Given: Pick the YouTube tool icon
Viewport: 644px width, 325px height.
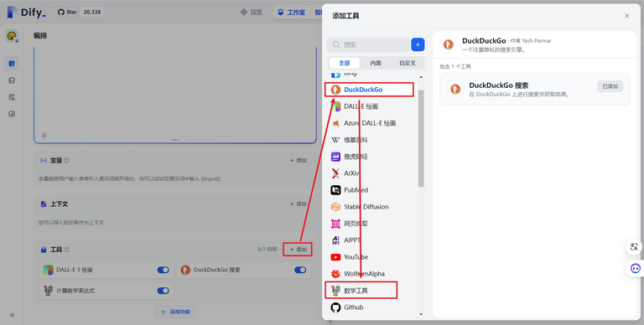Looking at the screenshot, I should [336, 257].
